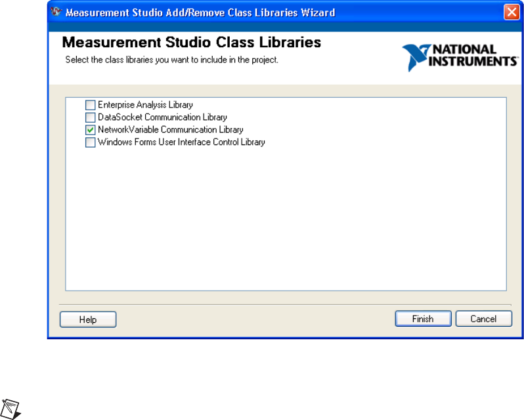Select the 'DataSocket Communication Library' label text
524x420 pixels.
click(x=162, y=117)
